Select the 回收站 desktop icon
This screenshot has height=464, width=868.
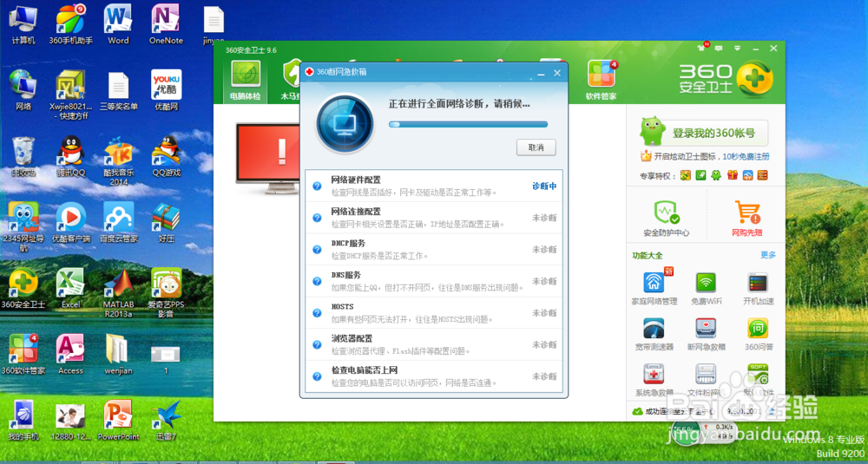point(23,156)
